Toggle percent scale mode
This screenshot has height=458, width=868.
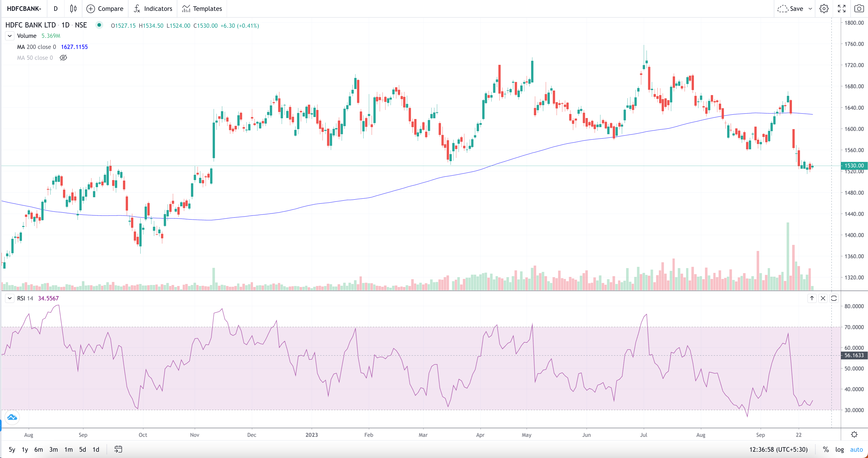(825, 449)
